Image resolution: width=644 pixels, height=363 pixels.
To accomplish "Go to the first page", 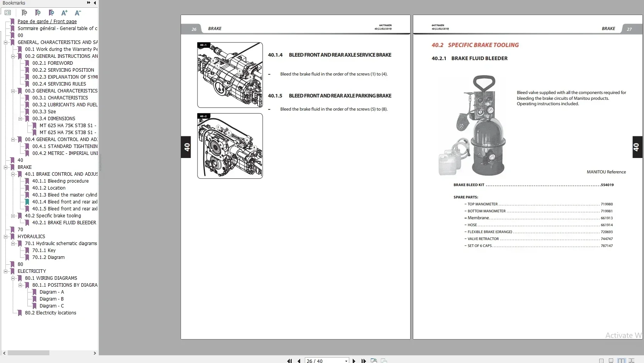I will point(289,361).
